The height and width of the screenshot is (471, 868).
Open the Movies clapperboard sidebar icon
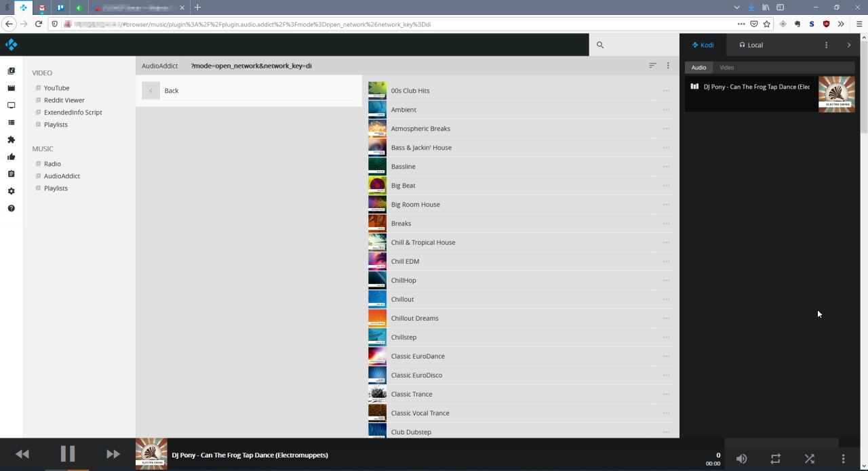11,88
